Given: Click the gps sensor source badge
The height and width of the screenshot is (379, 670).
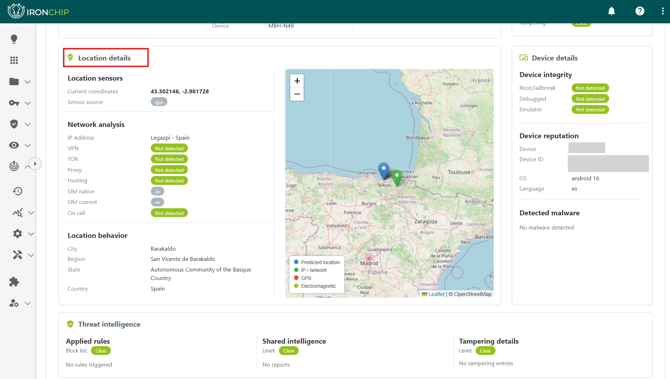Looking at the screenshot, I should [x=159, y=102].
